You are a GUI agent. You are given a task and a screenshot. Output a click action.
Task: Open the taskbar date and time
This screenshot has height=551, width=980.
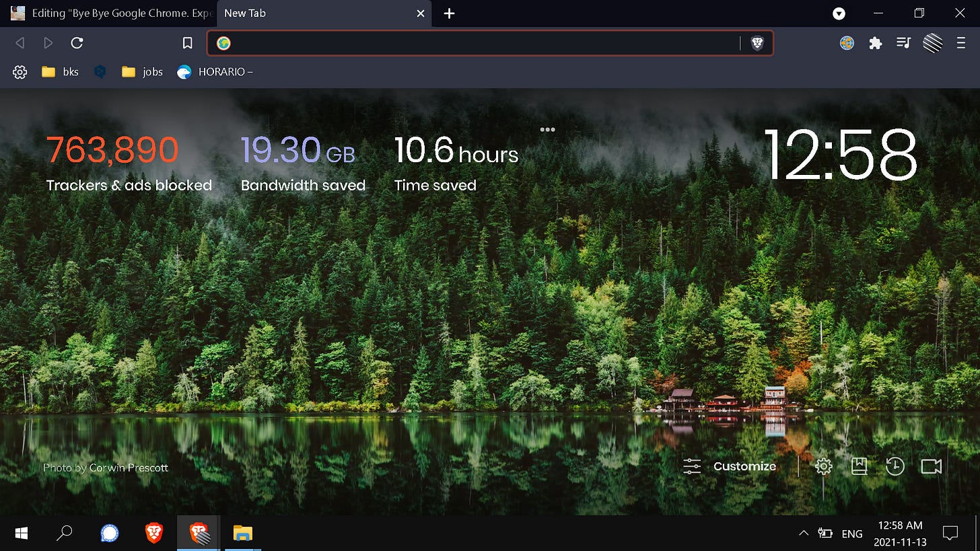tap(901, 534)
